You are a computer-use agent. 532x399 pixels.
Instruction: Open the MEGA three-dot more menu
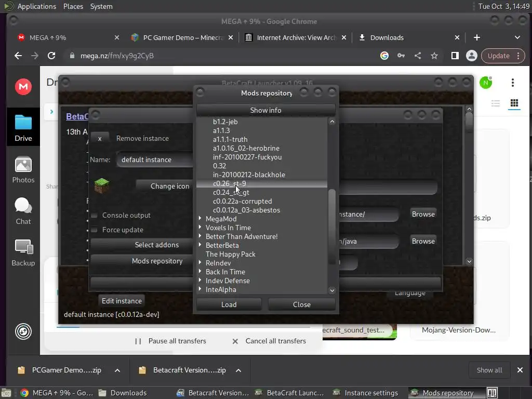(x=513, y=83)
